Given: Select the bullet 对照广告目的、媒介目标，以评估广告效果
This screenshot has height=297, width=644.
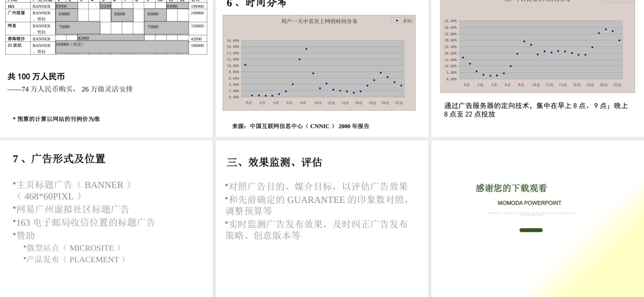Looking at the screenshot, I should pos(317,186).
